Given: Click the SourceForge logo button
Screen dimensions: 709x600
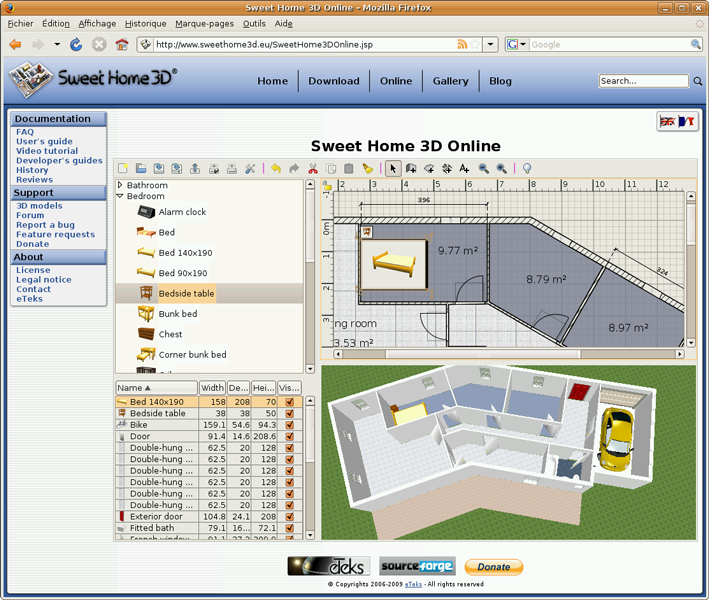Looking at the screenshot, I should tap(417, 566).
